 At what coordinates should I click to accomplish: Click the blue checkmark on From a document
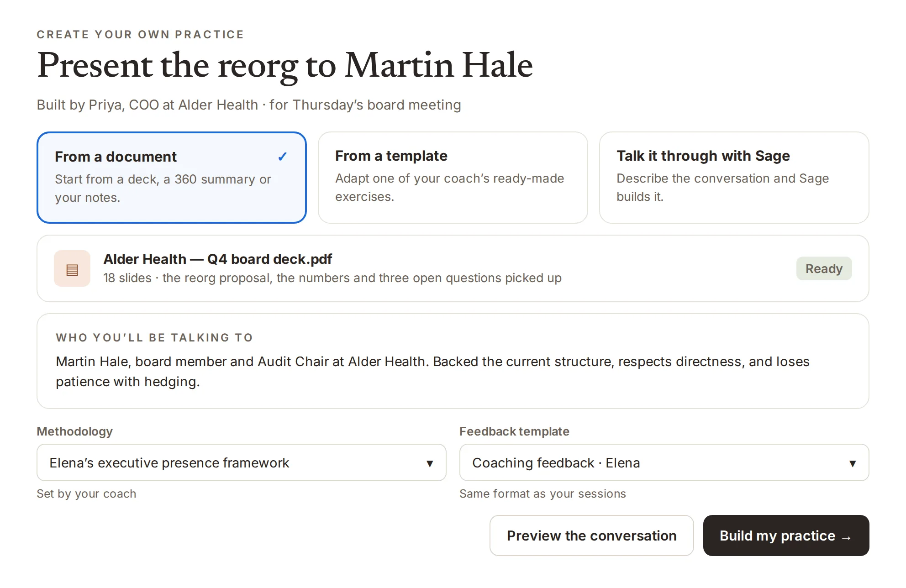[283, 157]
